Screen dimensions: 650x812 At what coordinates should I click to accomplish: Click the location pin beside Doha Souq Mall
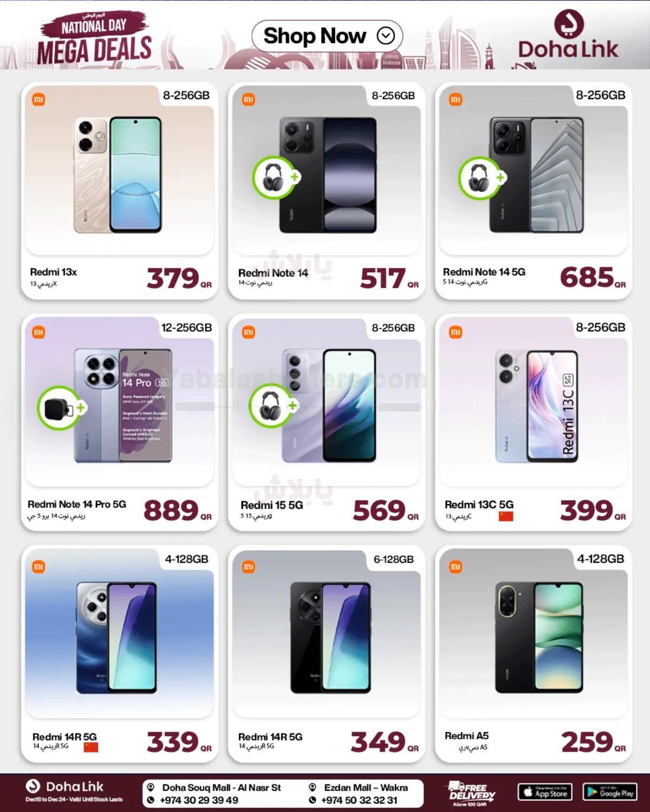(x=151, y=788)
